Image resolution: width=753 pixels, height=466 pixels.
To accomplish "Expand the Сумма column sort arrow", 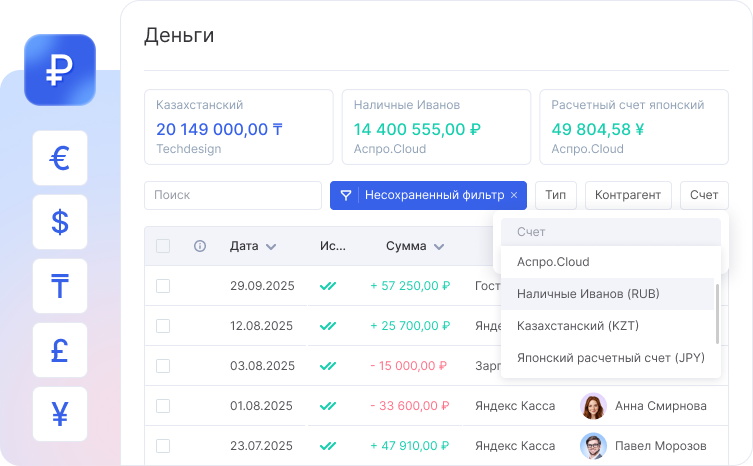I will click(439, 246).
